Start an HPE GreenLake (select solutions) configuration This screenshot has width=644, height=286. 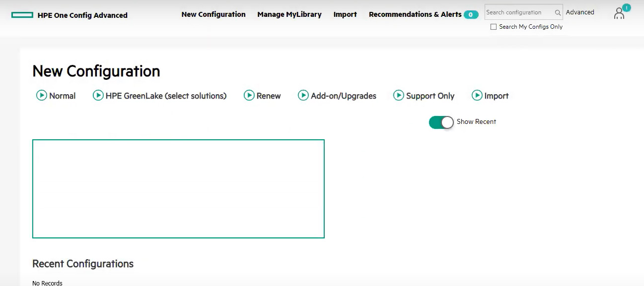pyautogui.click(x=166, y=96)
